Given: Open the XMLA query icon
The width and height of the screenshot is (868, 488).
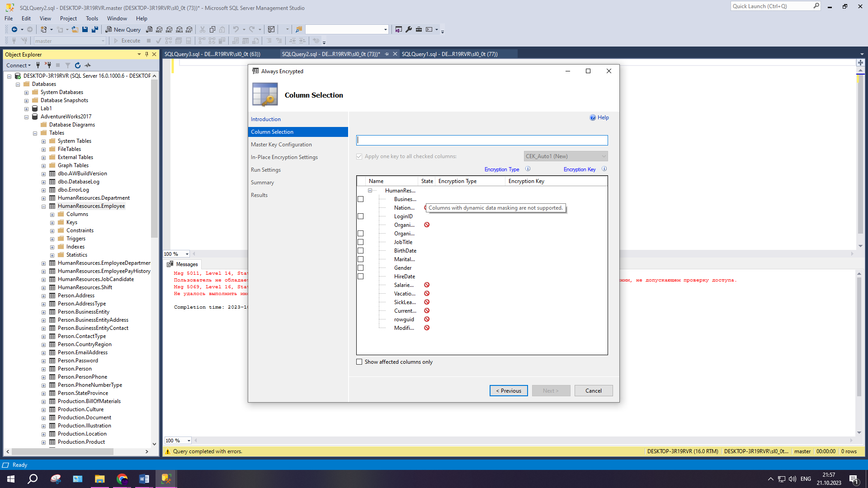Looking at the screenshot, I should 179,29.
